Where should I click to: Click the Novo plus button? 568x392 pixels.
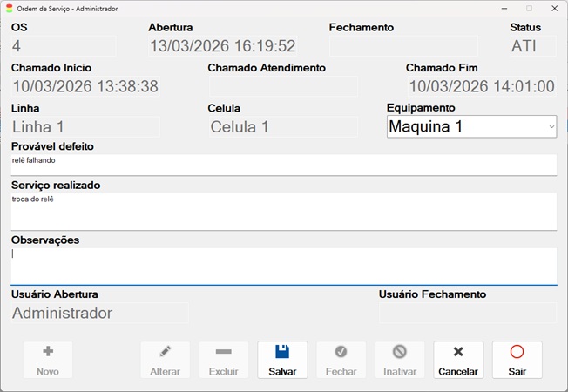pos(48,360)
